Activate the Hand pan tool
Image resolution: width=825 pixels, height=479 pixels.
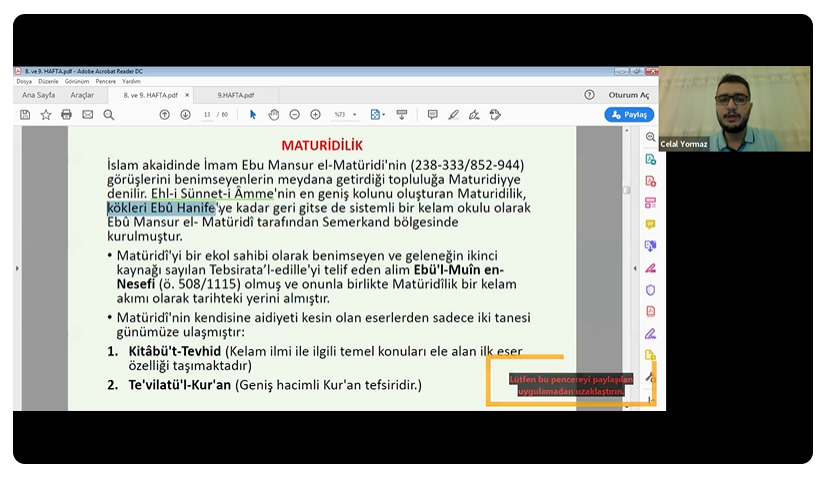pyautogui.click(x=274, y=115)
